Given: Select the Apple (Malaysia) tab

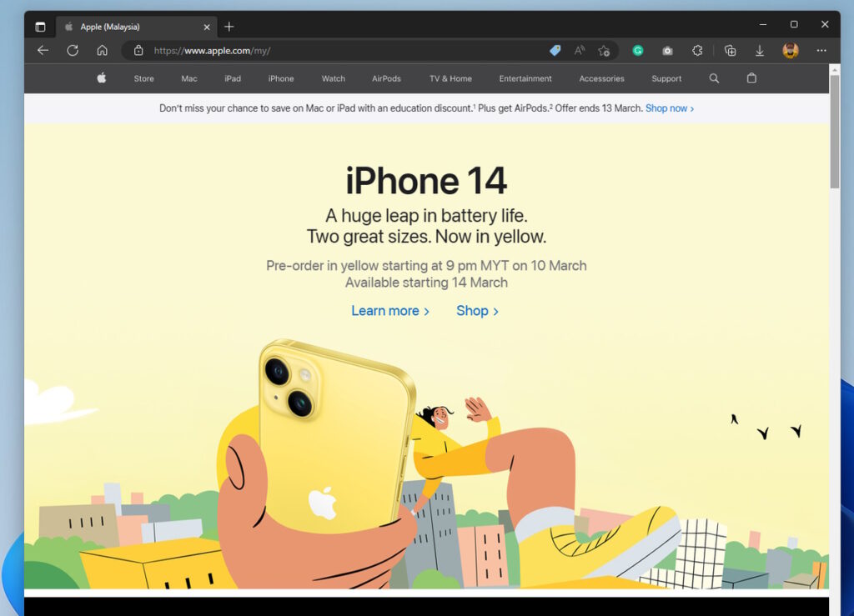Looking at the screenshot, I should 136,27.
